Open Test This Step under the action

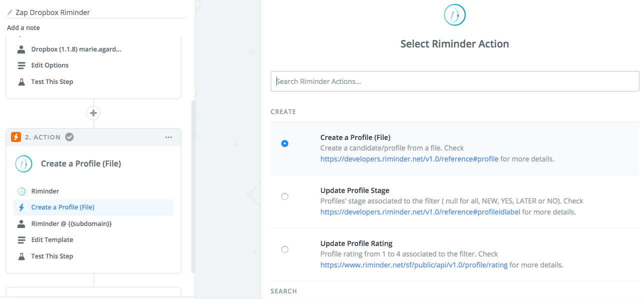(52, 256)
